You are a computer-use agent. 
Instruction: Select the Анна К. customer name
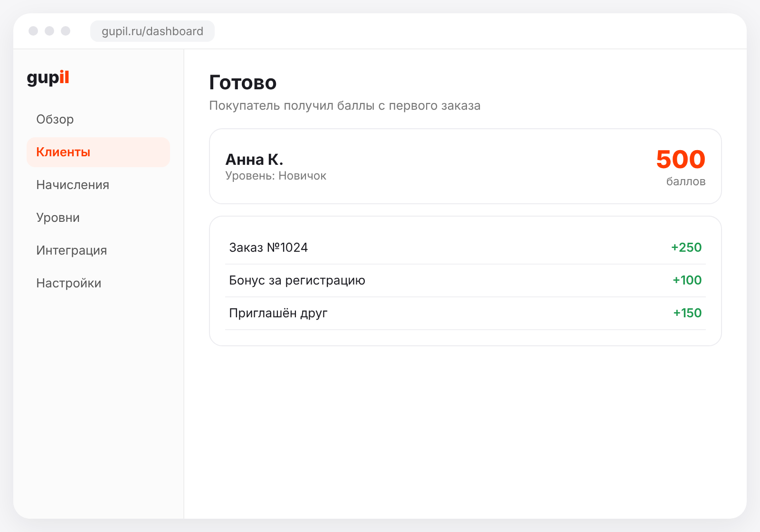(x=254, y=160)
